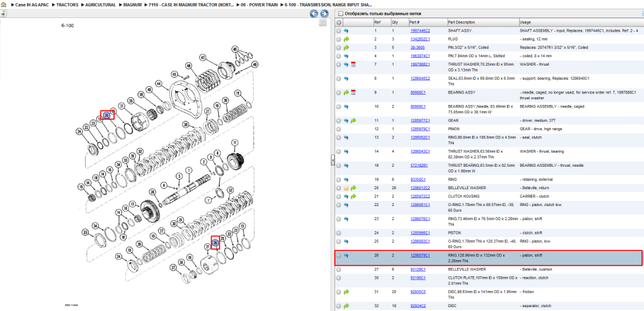Click the orange note icon in Ref 20 row
This screenshot has height=311, width=644.
pyautogui.click(x=346, y=188)
